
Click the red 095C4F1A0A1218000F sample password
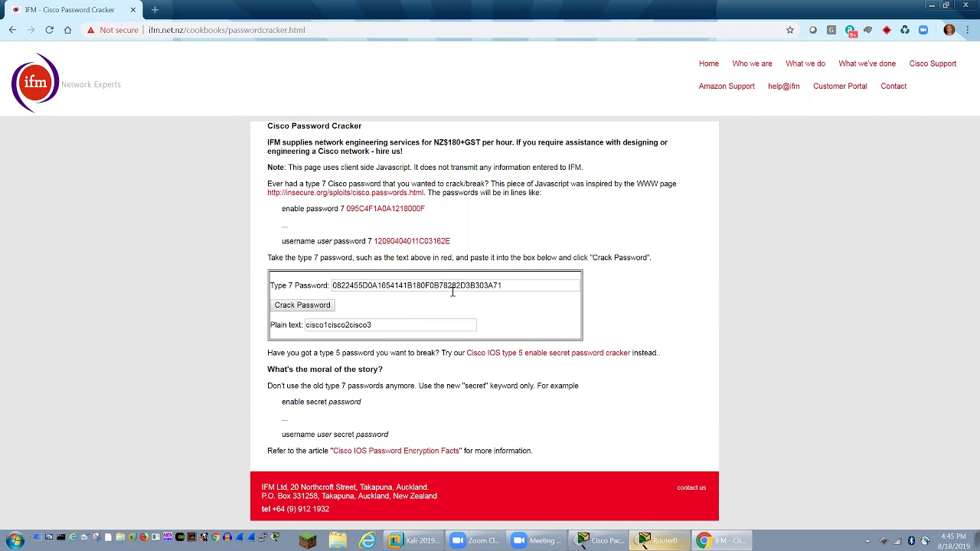pyautogui.click(x=385, y=208)
